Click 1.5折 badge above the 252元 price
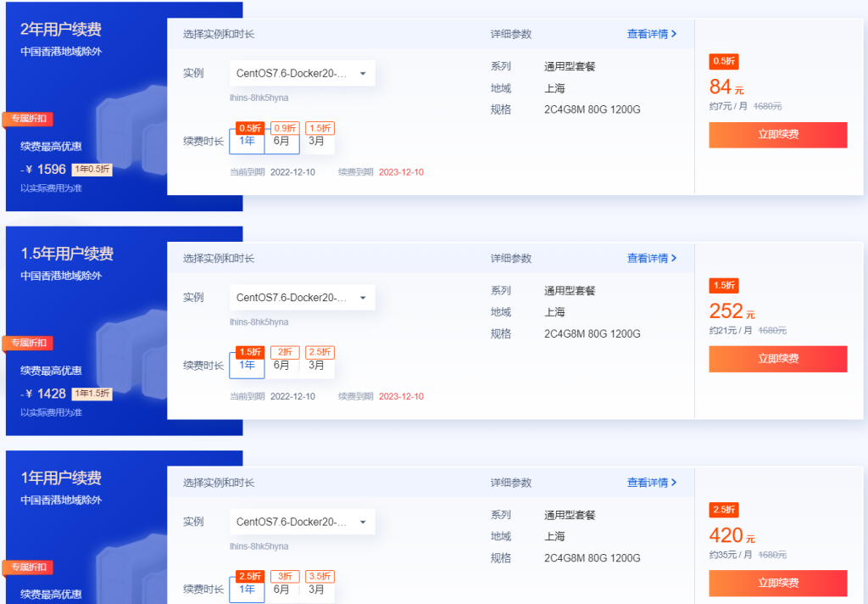 pyautogui.click(x=724, y=286)
